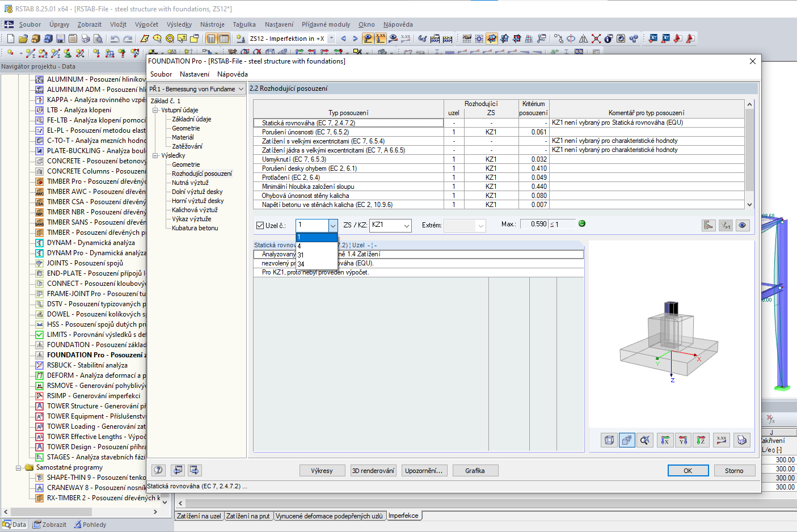This screenshot has height=532, width=797.
Task: Go to next table arrow icon
Action: [x=195, y=470]
